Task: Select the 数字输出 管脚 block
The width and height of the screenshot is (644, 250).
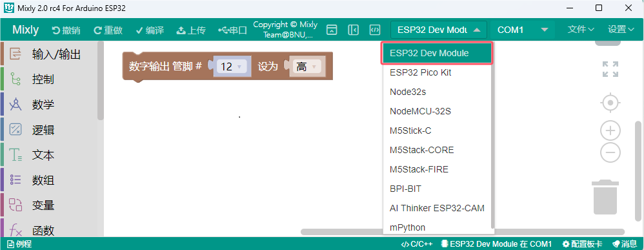Action: 165,67
